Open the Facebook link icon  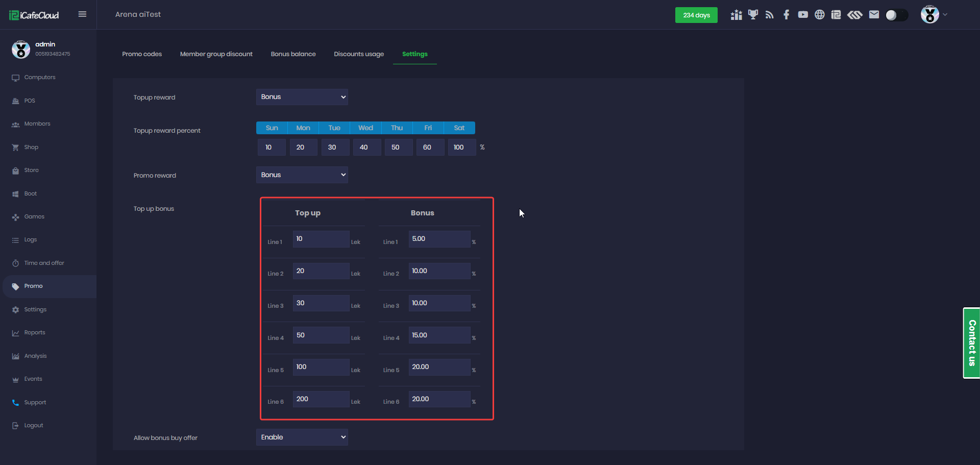787,15
